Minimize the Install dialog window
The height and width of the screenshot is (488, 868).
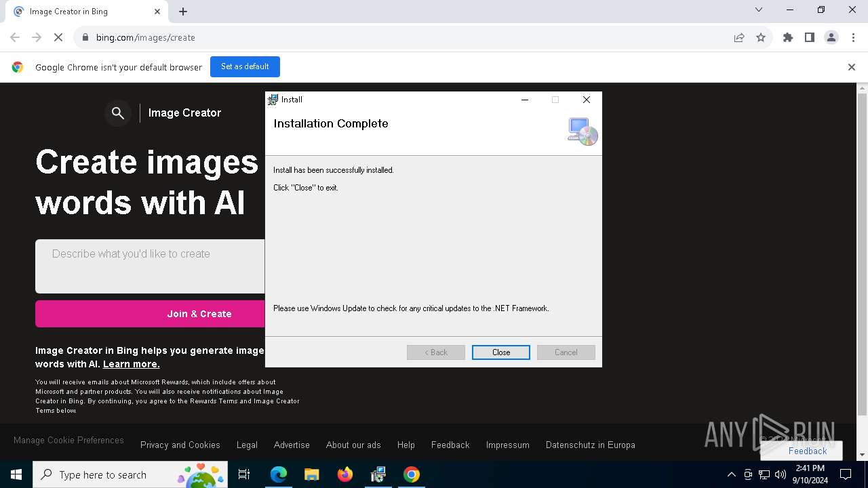[524, 100]
